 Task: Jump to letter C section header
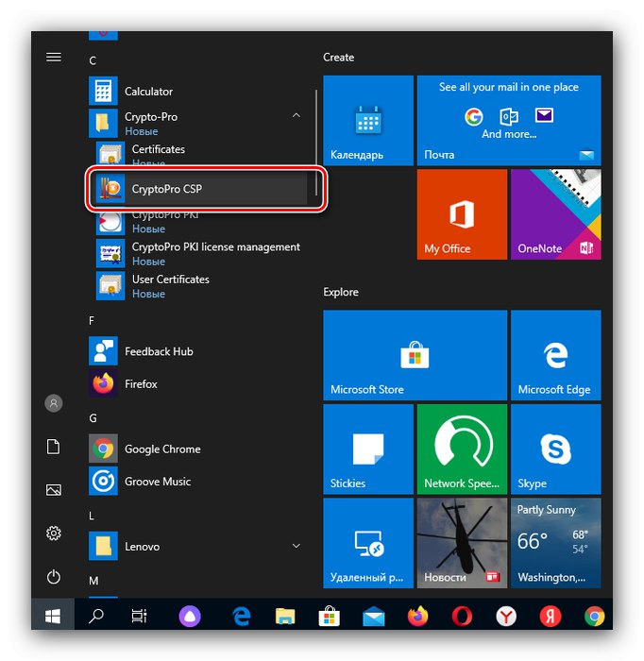(93, 60)
